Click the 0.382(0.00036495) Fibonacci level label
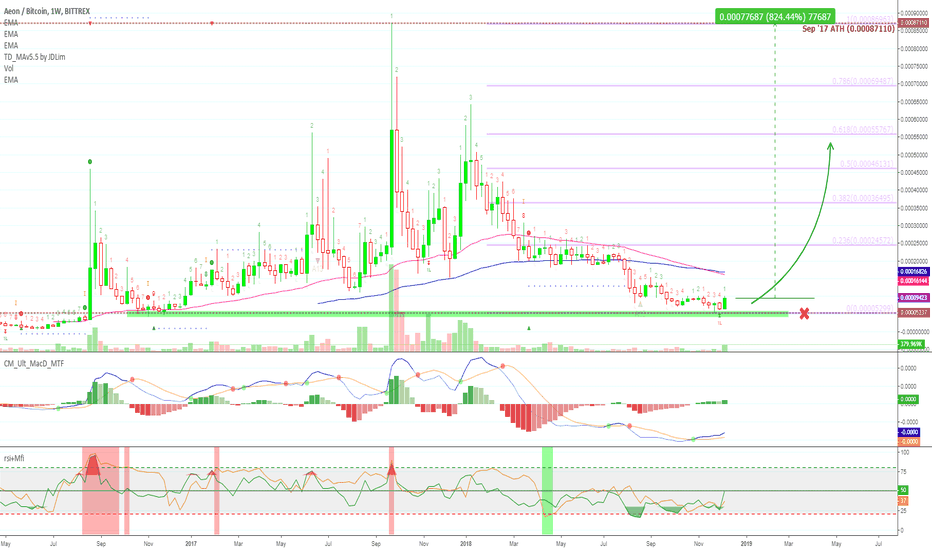 coord(862,198)
